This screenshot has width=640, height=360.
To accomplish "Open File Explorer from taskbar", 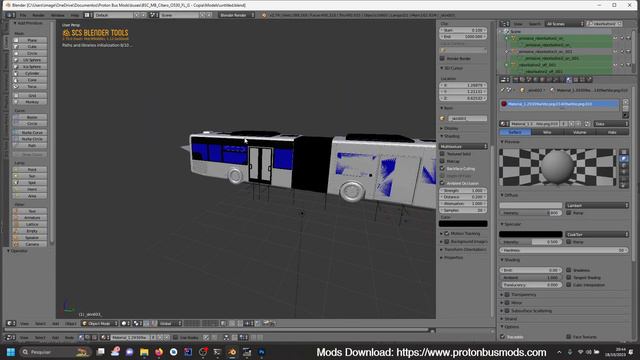I will pyautogui.click(x=144, y=352).
